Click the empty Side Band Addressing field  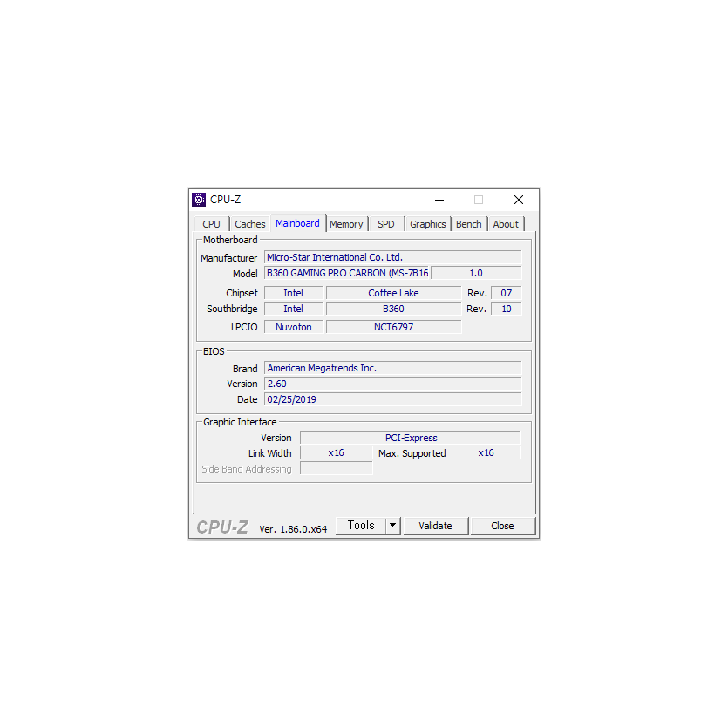pyautogui.click(x=337, y=468)
